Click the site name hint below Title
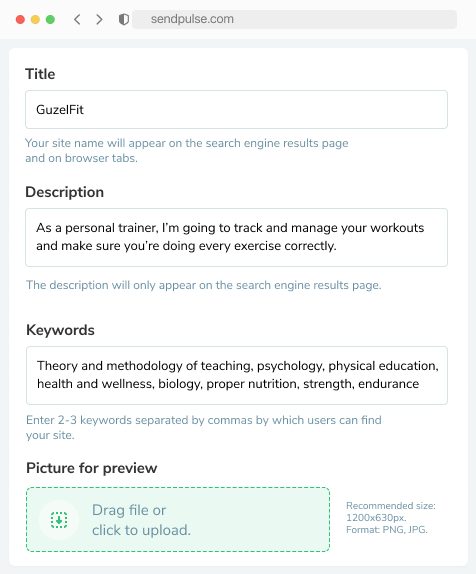 click(187, 150)
